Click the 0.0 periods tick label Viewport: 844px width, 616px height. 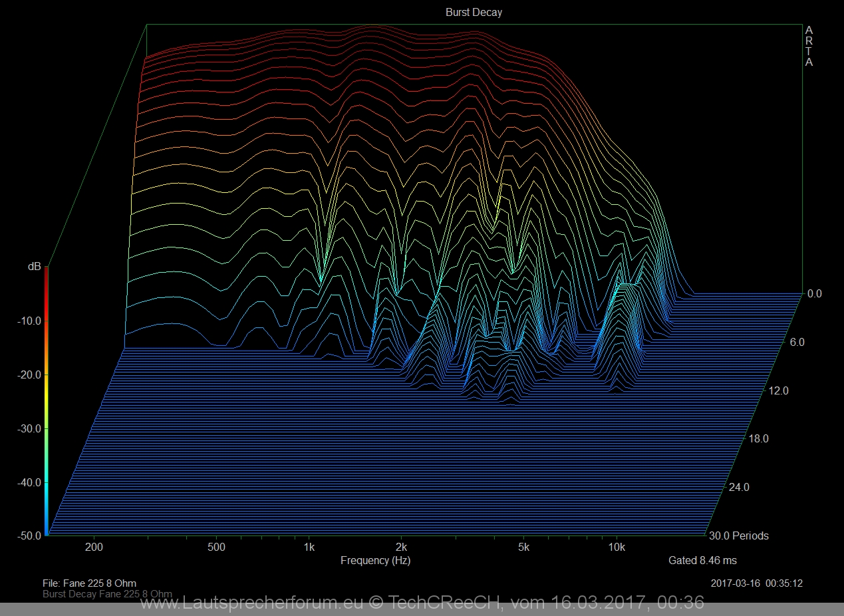coord(815,293)
